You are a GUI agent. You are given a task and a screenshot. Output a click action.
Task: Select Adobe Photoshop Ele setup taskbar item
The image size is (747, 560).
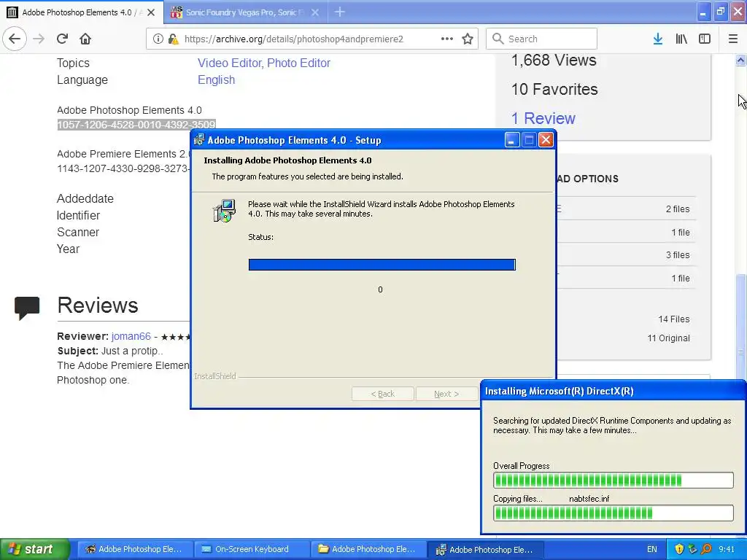(x=484, y=549)
